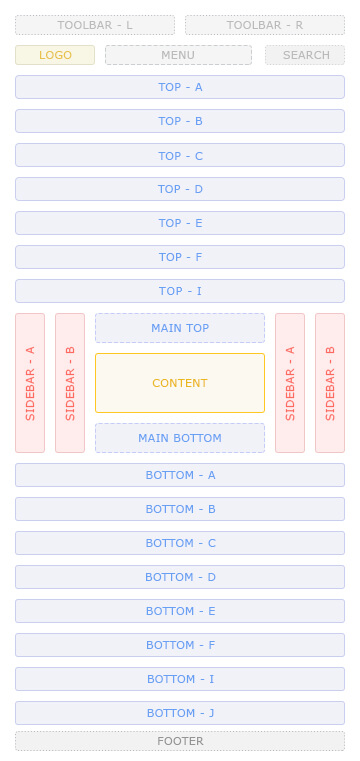Select the BOTTOM - A position
The image size is (360, 761).
click(180, 475)
